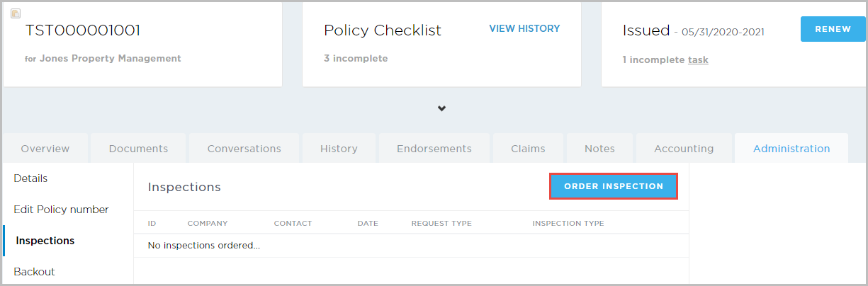
Task: Click the Renew button
Action: [833, 29]
